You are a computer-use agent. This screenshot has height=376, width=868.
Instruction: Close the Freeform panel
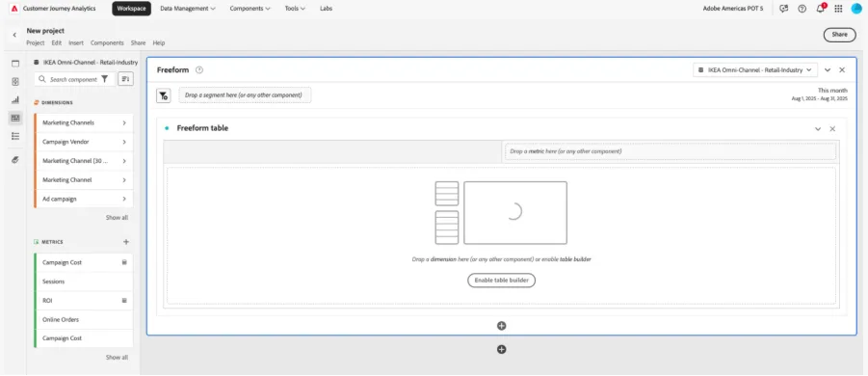842,69
